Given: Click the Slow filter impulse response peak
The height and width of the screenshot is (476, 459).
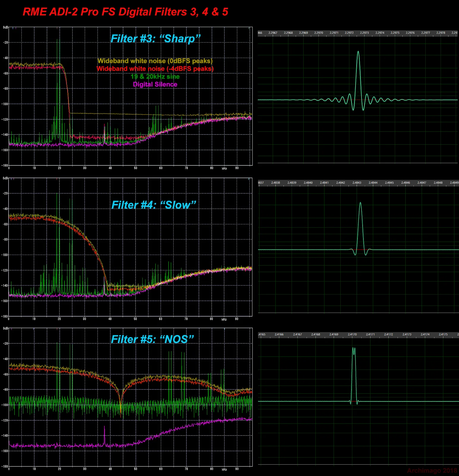Looking at the screenshot, I should (x=361, y=203).
